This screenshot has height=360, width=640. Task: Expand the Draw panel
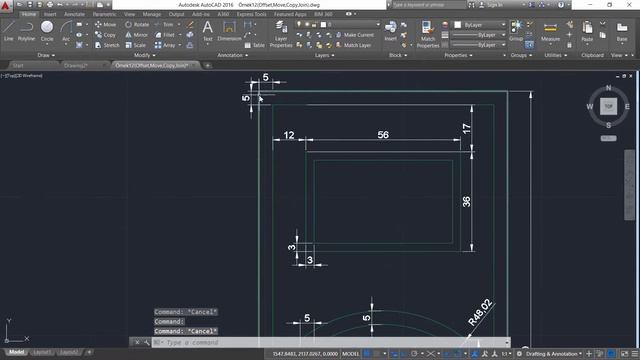pyautogui.click(x=46, y=55)
